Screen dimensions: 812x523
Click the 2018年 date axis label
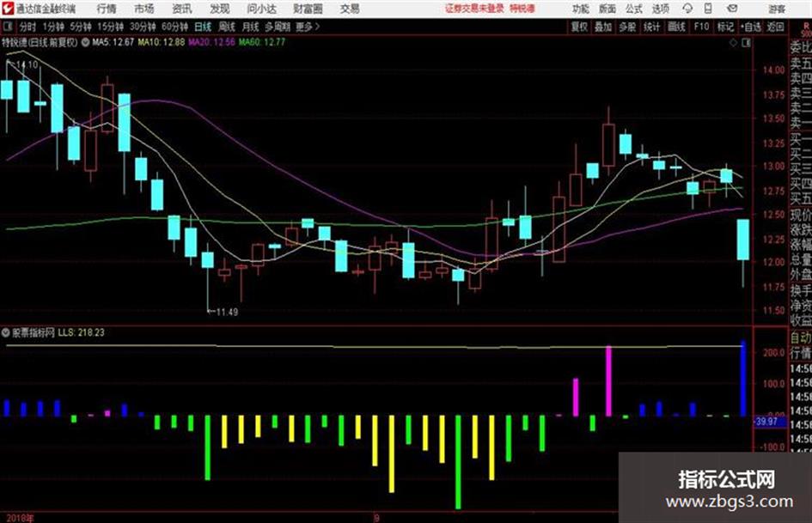[20, 518]
